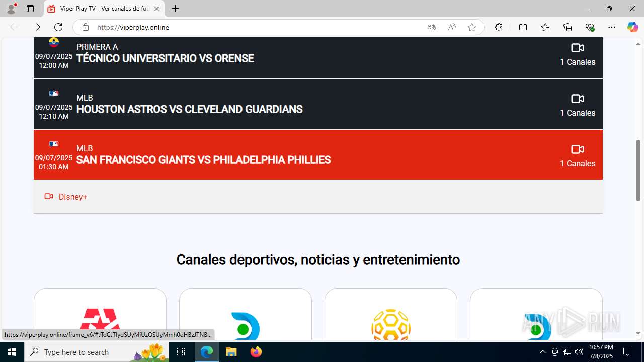
Task: Click camera icon in Giants vs Phillies row
Action: 578,149
